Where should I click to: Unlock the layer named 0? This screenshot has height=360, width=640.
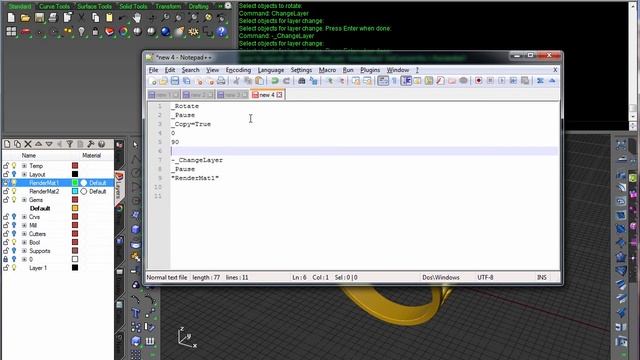[6, 259]
